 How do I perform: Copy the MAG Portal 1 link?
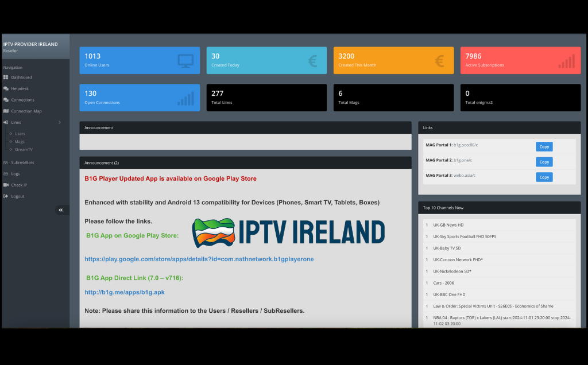pos(544,146)
